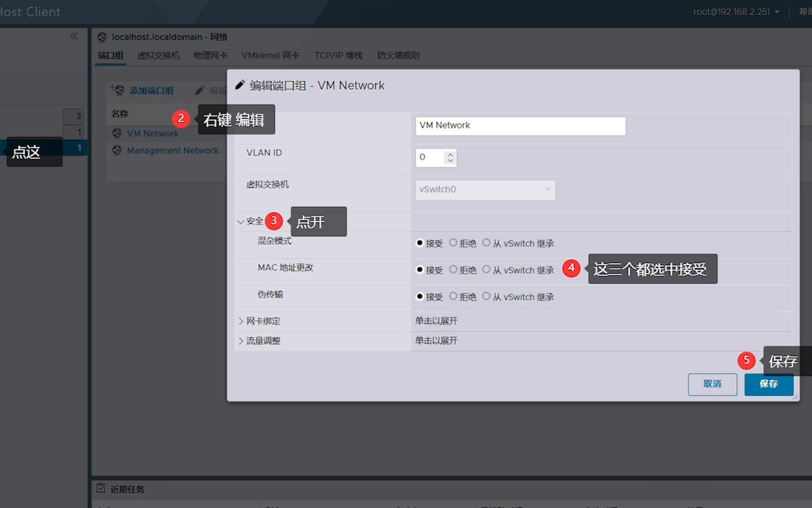Click the VLAN ID number field
Image resolution: width=812 pixels, height=508 pixels.
[x=430, y=158]
